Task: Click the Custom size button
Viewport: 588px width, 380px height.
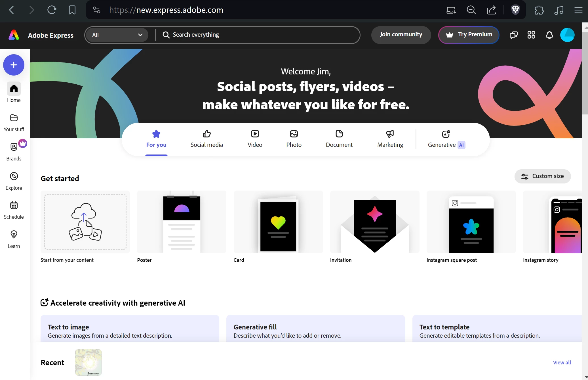Action: point(542,176)
